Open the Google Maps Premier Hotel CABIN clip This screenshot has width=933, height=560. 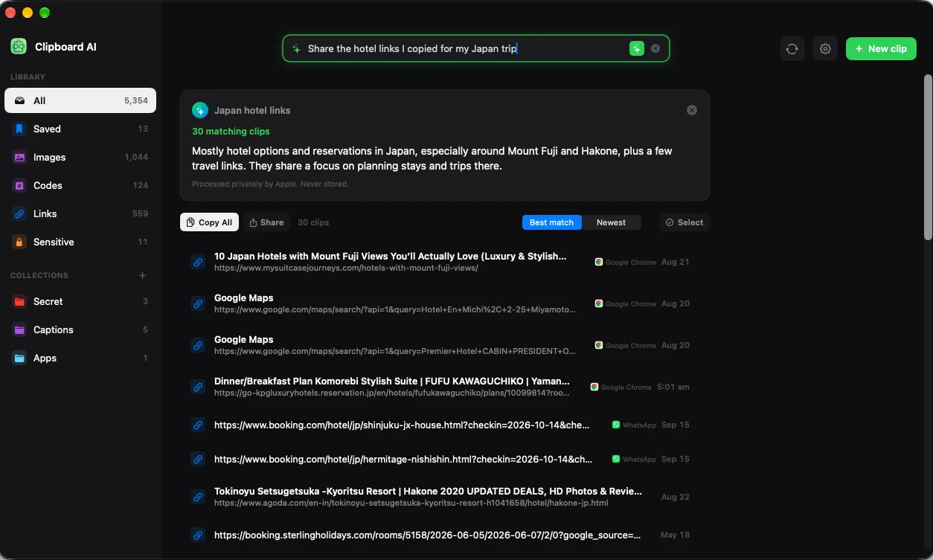(444, 345)
